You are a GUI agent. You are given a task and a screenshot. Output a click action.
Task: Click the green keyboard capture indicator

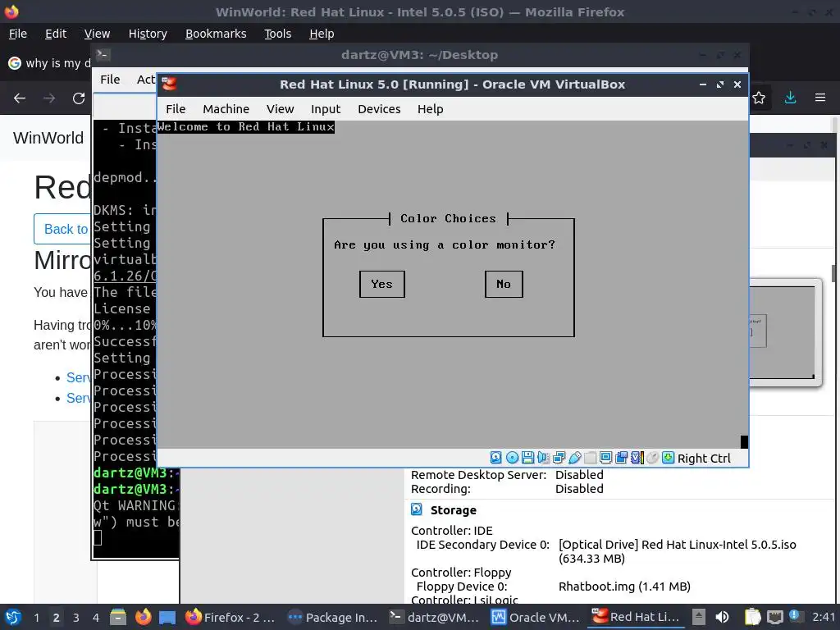[x=668, y=458]
